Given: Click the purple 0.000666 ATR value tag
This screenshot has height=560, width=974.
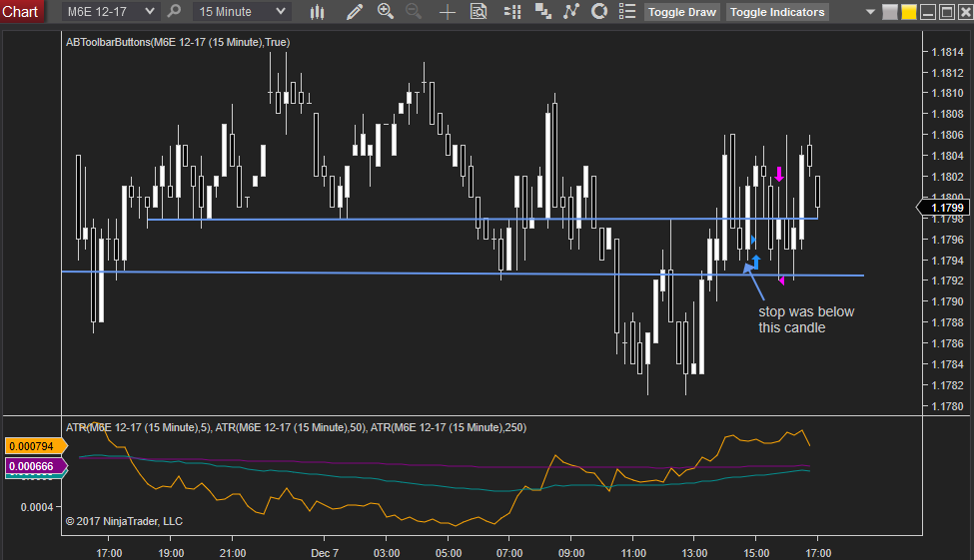Looking at the screenshot, I should tap(35, 465).
